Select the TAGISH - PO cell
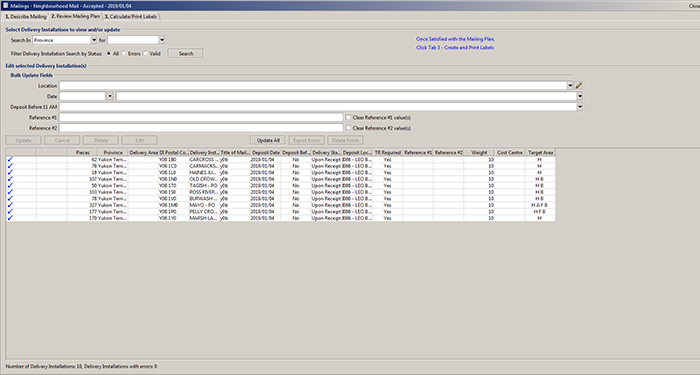The image size is (700, 375). [204, 185]
